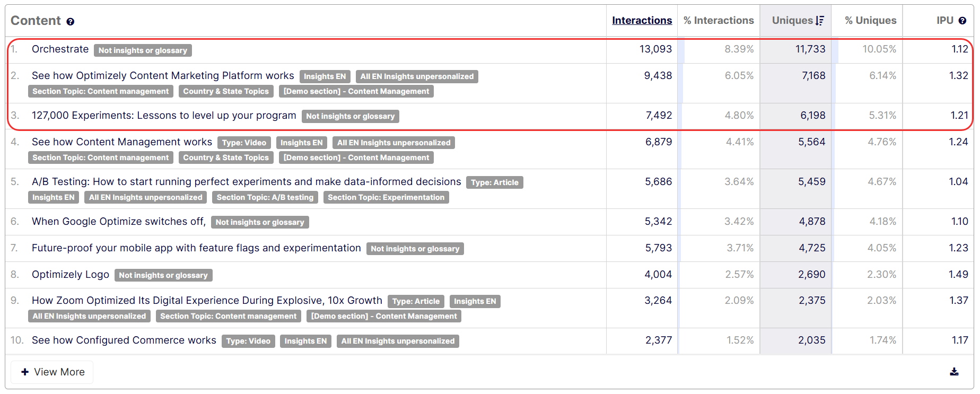The height and width of the screenshot is (394, 980).
Task: Click "Type: Video" tag on Content Management row
Action: coord(244,143)
